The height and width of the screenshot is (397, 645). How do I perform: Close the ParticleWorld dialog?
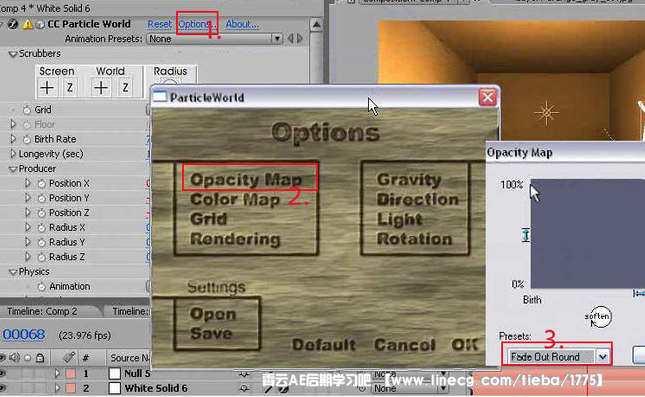[488, 98]
